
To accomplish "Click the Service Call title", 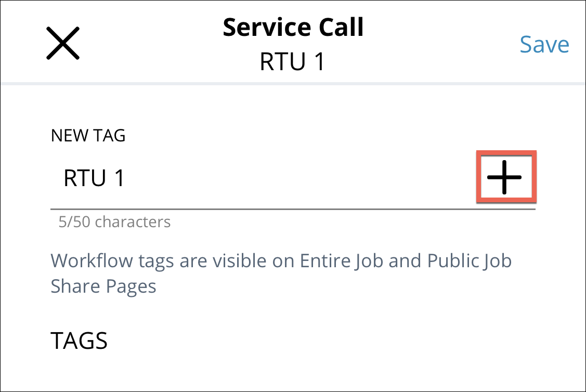I will click(x=293, y=28).
